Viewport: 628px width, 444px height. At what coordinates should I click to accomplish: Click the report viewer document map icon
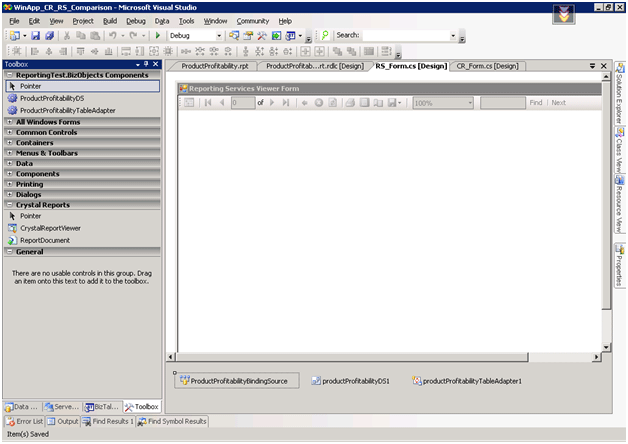click(x=189, y=103)
